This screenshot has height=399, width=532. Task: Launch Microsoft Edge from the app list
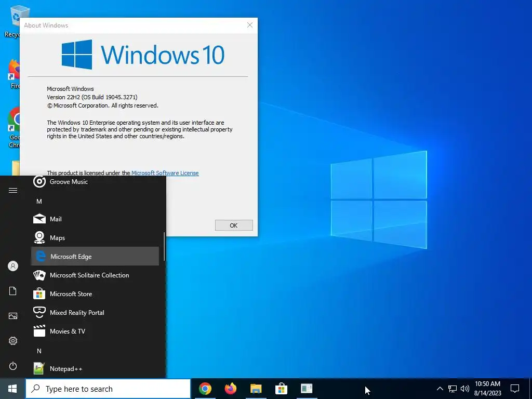click(x=95, y=256)
